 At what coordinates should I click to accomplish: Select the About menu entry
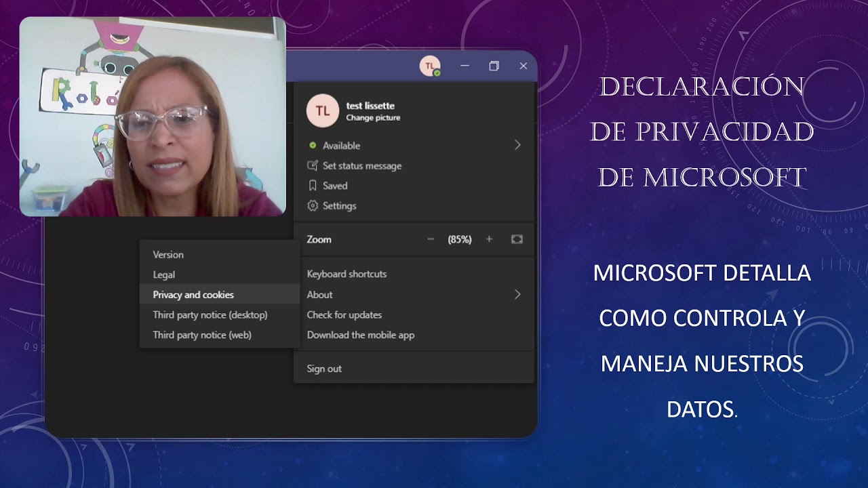pos(319,295)
